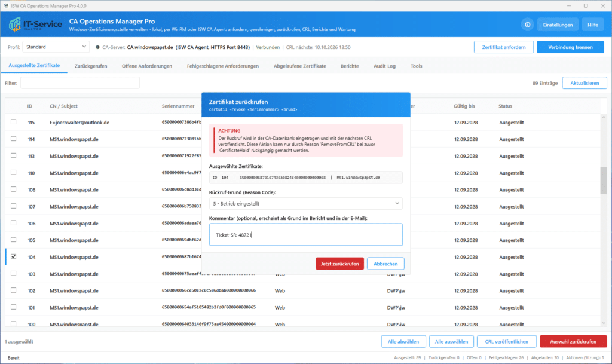
Task: Open the Fehlgeschlagene Anforderungen tab
Action: tap(223, 66)
